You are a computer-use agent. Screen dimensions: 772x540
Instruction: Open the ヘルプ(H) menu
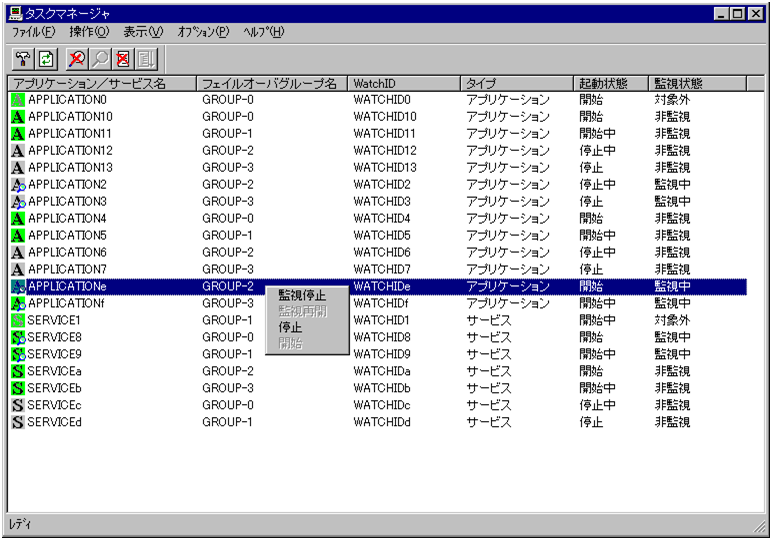[263, 32]
